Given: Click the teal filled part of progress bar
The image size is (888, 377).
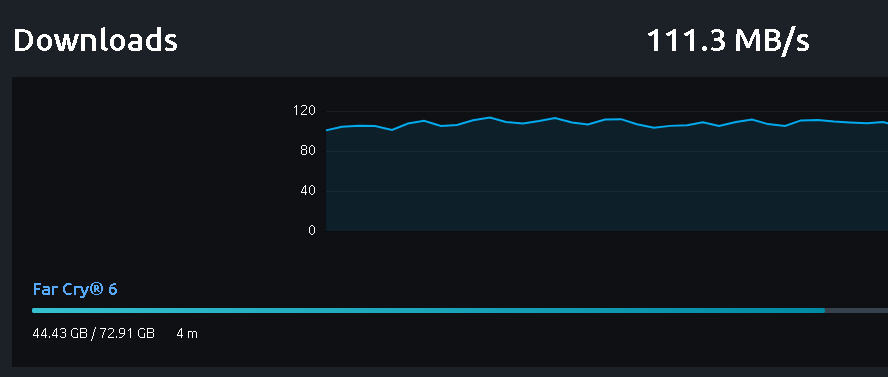Looking at the screenshot, I should (428, 310).
